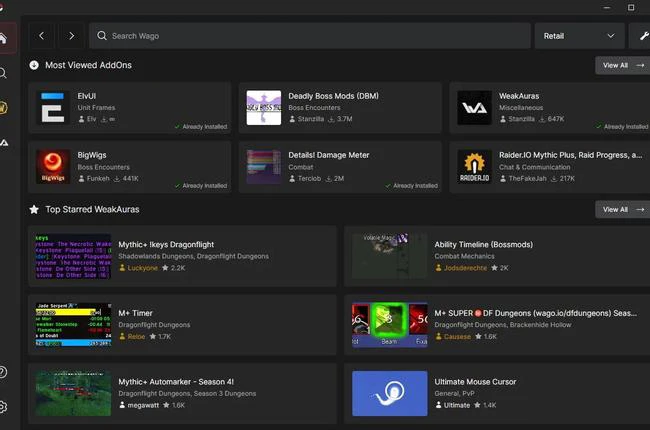Open author Reloe's profile
650x430 pixels.
tap(136, 337)
